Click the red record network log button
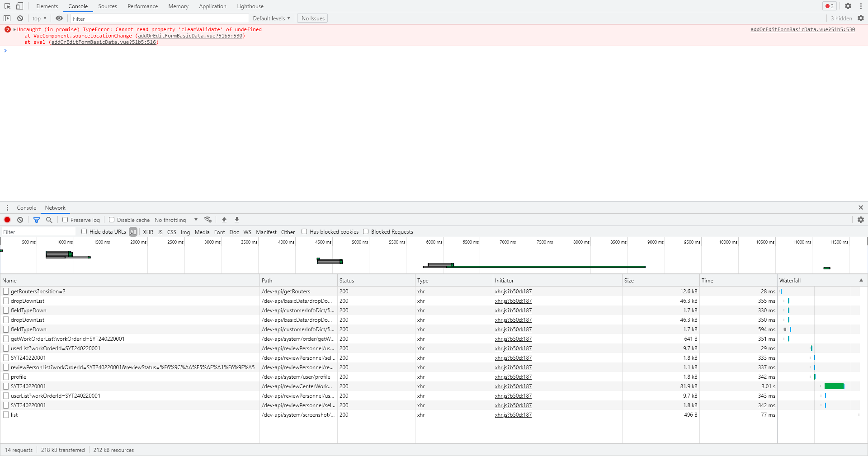This screenshot has height=456, width=868. point(7,220)
